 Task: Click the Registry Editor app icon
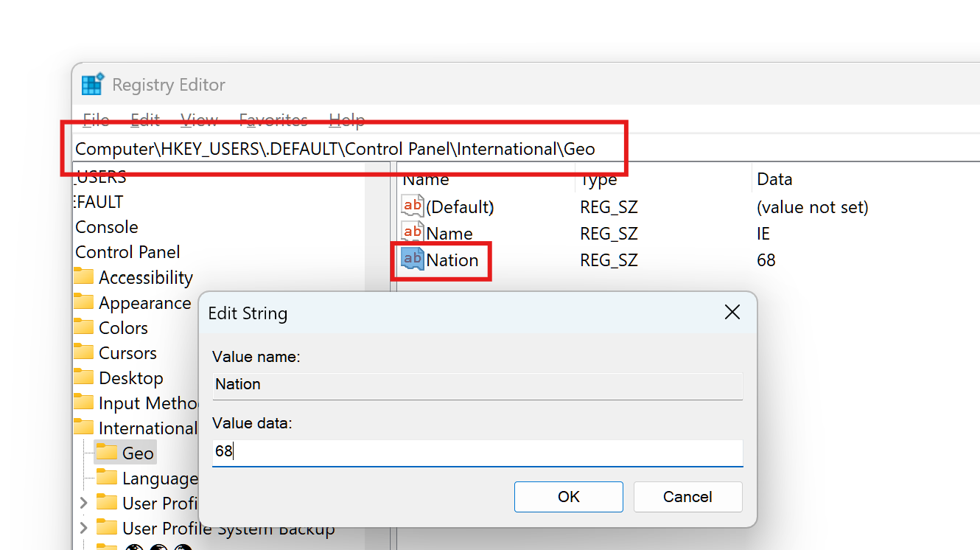click(x=92, y=85)
